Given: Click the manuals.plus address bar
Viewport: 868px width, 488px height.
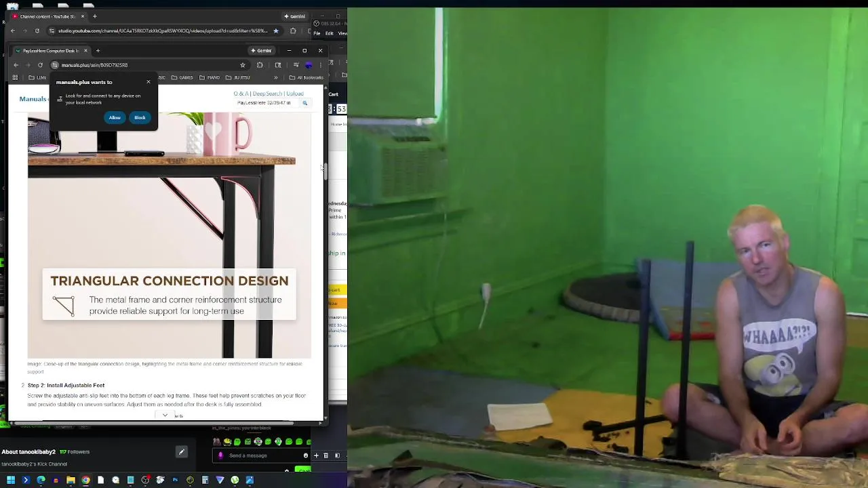Looking at the screenshot, I should click(148, 65).
